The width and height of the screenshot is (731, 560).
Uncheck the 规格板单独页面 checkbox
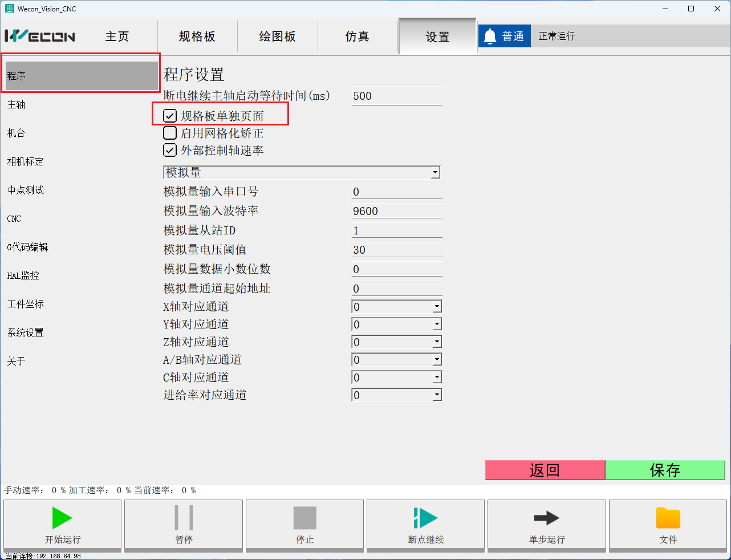[x=170, y=116]
